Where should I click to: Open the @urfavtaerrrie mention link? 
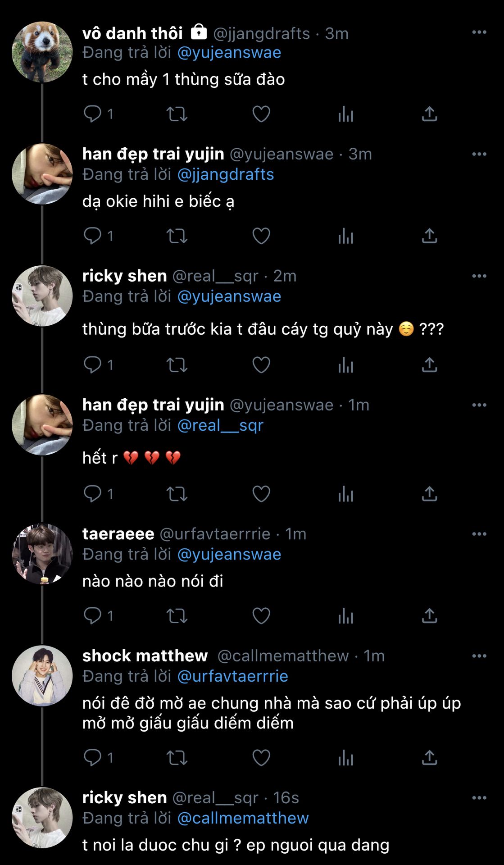(x=232, y=676)
